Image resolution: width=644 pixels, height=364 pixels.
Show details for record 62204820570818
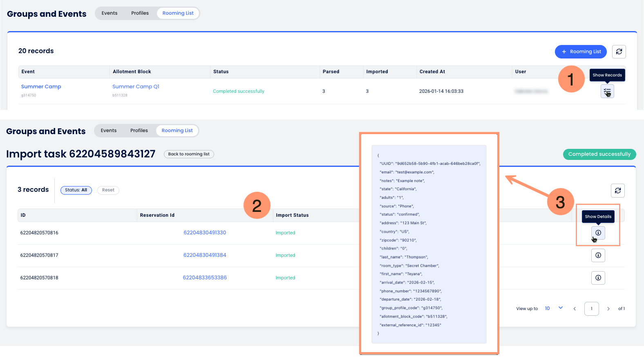click(x=598, y=278)
